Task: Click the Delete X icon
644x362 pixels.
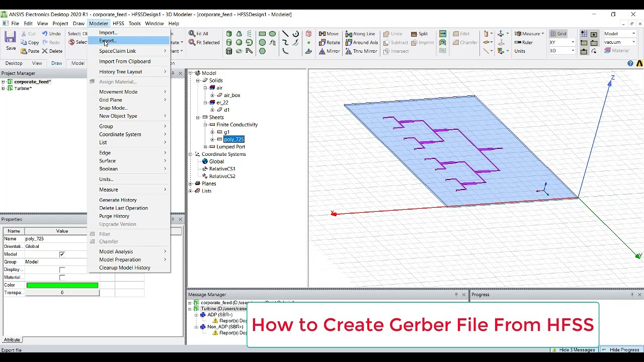Action: pyautogui.click(x=45, y=51)
